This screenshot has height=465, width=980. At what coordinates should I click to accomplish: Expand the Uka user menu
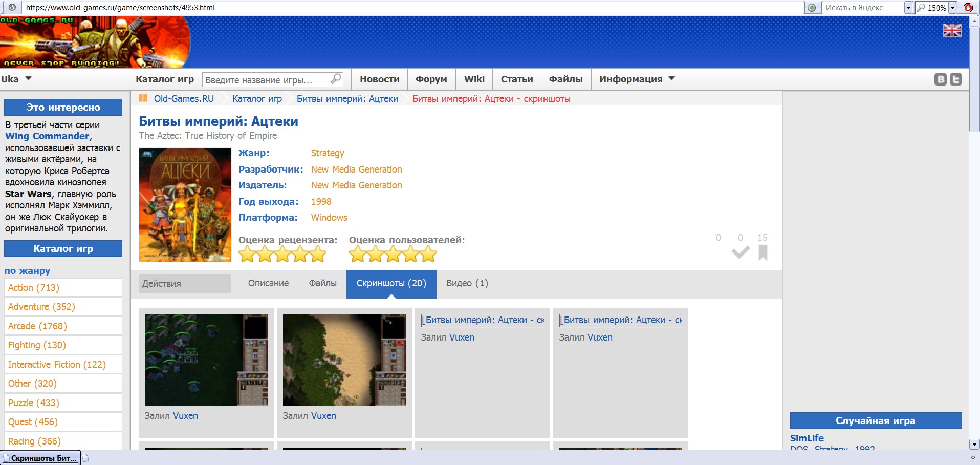click(16, 79)
